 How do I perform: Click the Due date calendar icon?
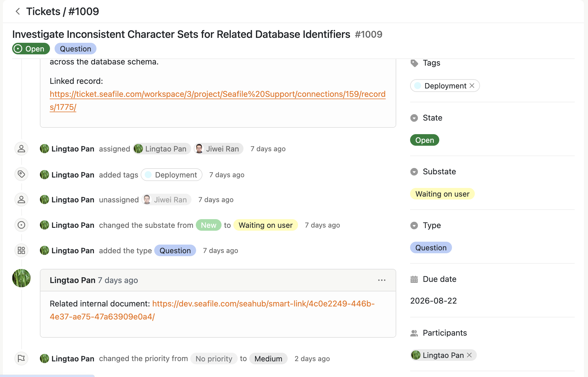pyautogui.click(x=414, y=279)
